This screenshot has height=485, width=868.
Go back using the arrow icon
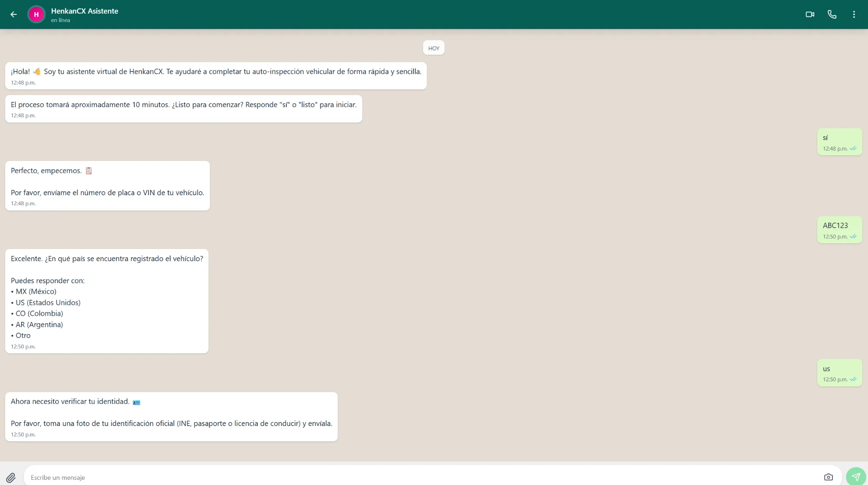[13, 14]
